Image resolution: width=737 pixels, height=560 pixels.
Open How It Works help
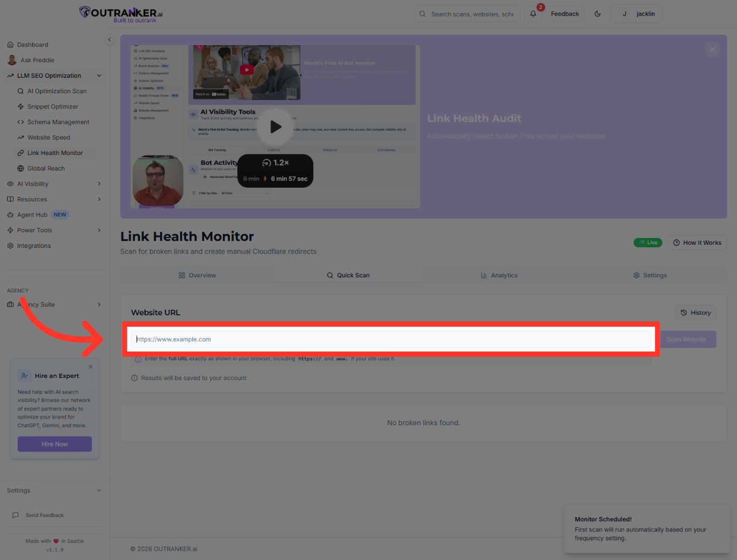coord(697,243)
